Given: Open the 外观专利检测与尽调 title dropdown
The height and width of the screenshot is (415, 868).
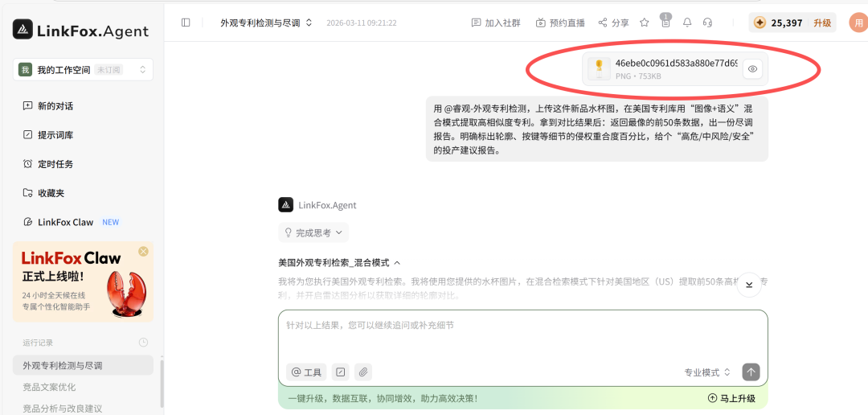Looking at the screenshot, I should click(x=266, y=23).
